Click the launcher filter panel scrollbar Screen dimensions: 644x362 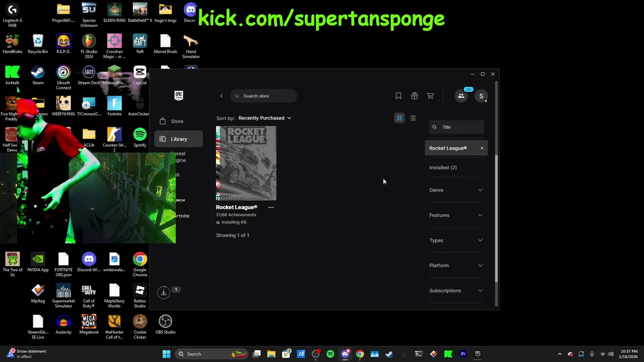(497, 219)
